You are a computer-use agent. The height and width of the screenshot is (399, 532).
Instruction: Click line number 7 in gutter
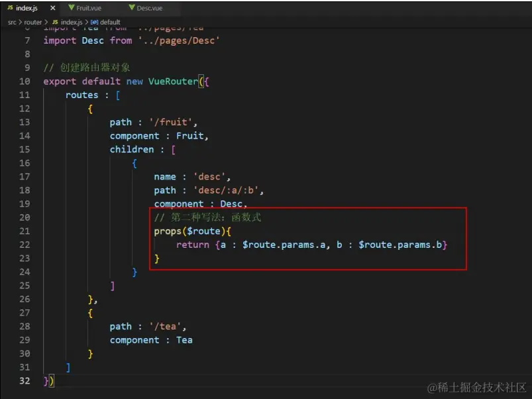[27, 40]
